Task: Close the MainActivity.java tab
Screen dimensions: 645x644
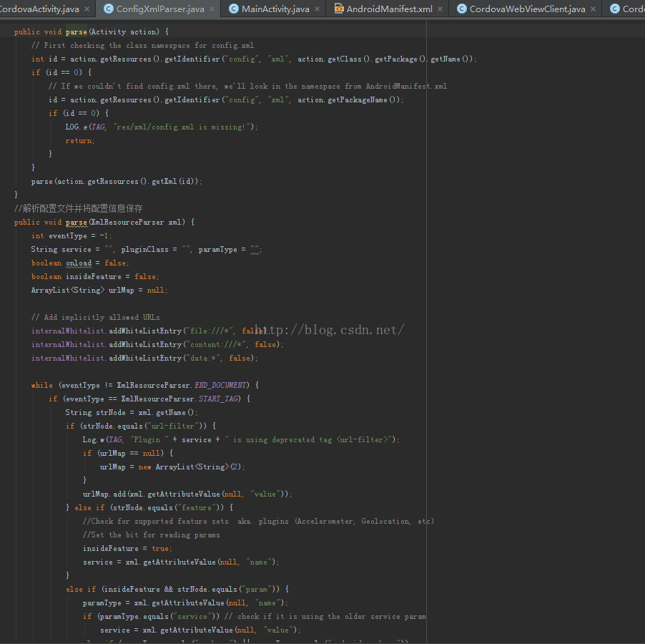Action: pos(317,9)
